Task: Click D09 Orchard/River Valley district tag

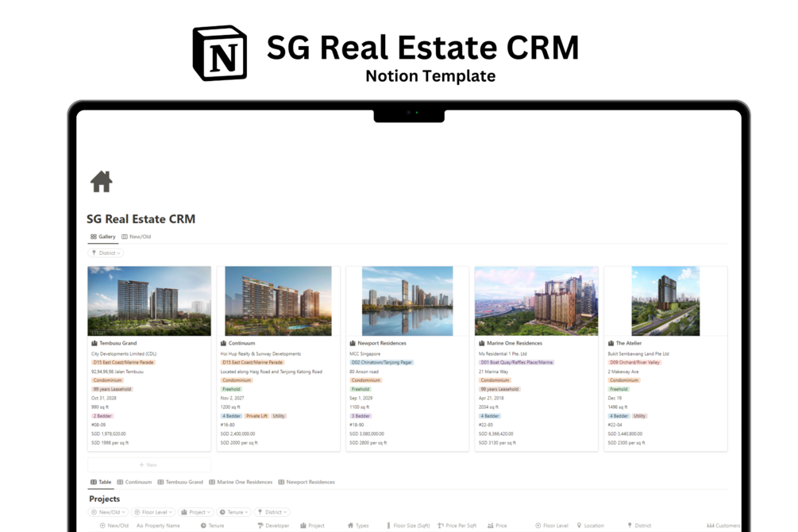Action: tap(634, 362)
